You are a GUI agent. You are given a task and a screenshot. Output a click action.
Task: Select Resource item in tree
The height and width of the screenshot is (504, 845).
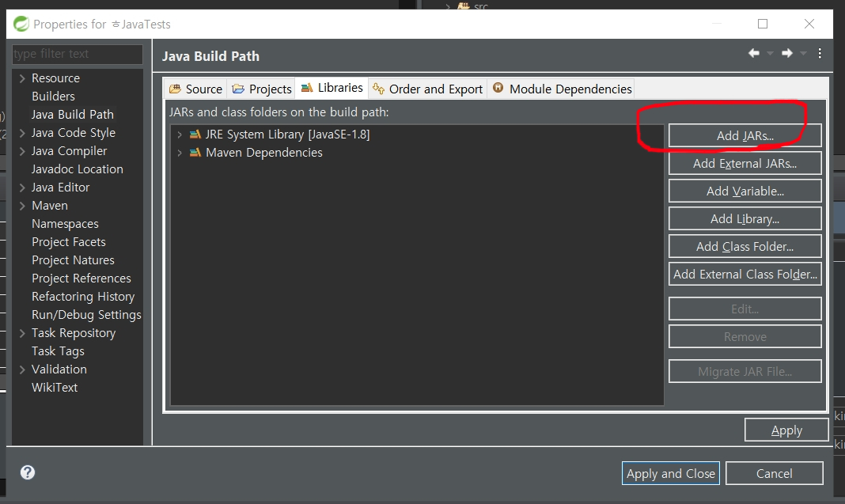click(x=55, y=78)
